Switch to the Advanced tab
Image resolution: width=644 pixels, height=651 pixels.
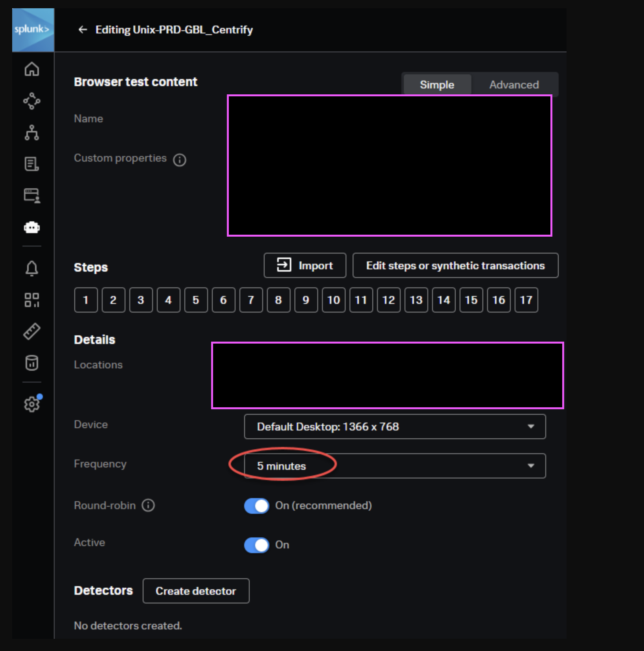coord(514,84)
